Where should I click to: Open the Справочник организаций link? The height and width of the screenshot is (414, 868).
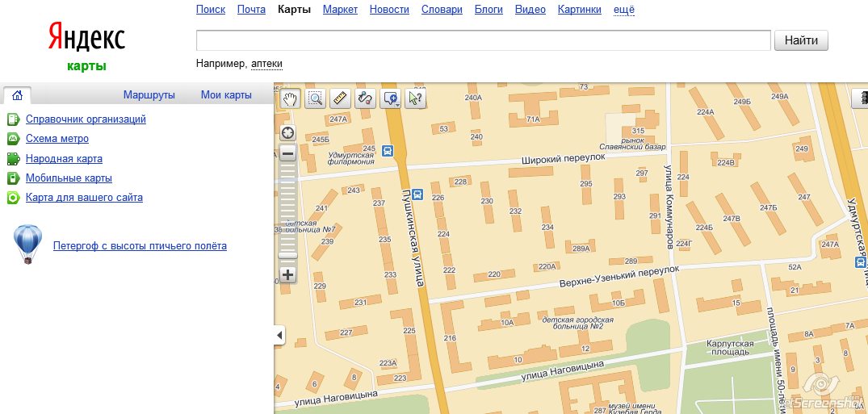(x=86, y=119)
